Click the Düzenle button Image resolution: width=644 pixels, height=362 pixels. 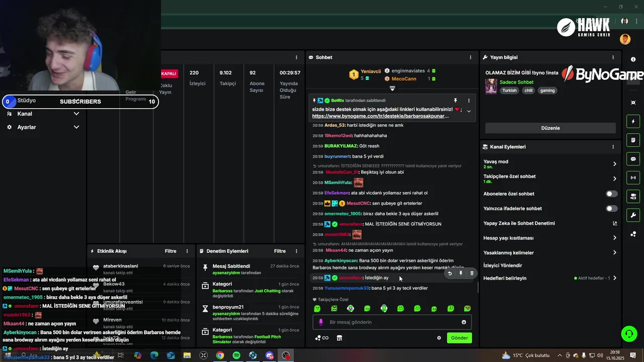pos(550,128)
